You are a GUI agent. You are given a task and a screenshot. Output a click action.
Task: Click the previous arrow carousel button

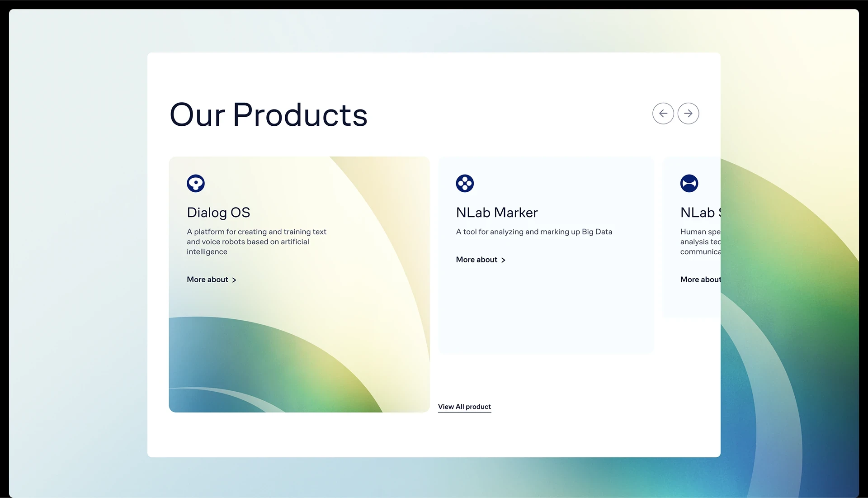tap(663, 114)
